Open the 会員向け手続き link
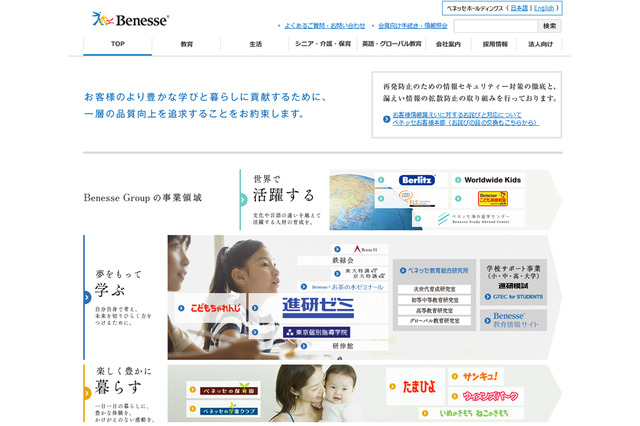The image size is (640, 426). click(413, 26)
